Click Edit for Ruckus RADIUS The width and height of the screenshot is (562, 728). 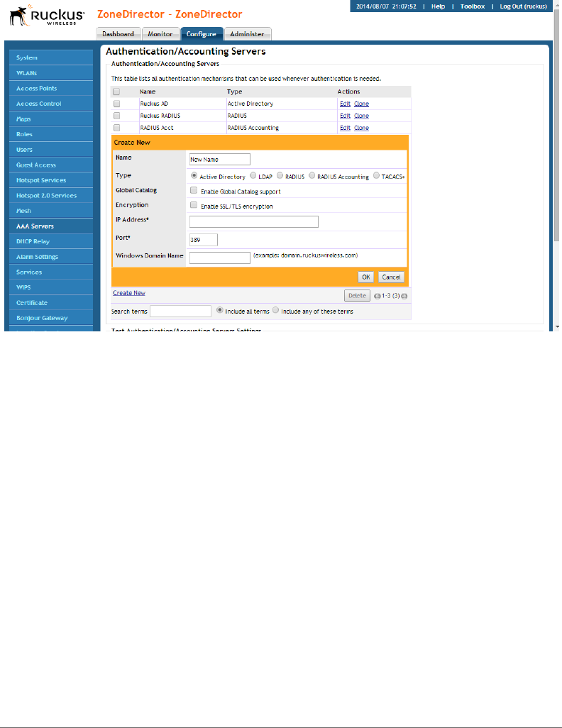coord(345,116)
